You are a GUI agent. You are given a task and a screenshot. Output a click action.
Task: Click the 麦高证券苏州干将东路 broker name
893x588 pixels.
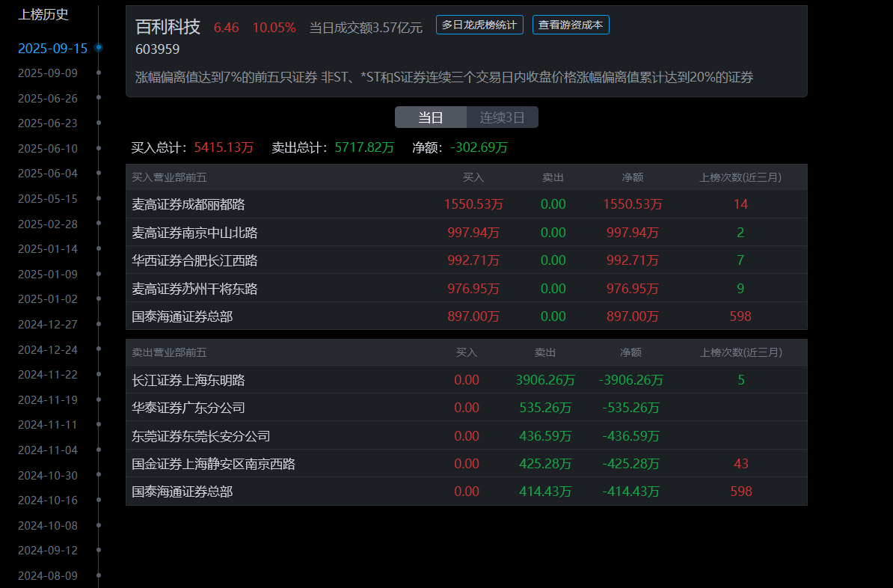(x=194, y=289)
